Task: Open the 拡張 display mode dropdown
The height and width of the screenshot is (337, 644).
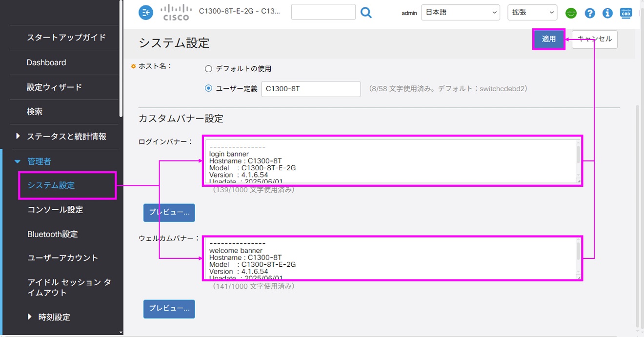Action: [532, 13]
